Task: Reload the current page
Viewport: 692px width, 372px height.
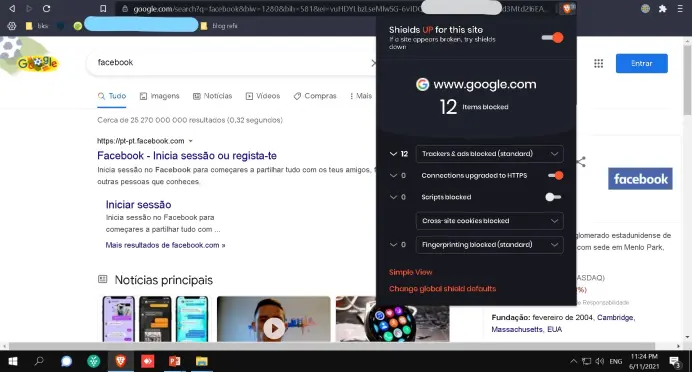Action: click(x=46, y=8)
